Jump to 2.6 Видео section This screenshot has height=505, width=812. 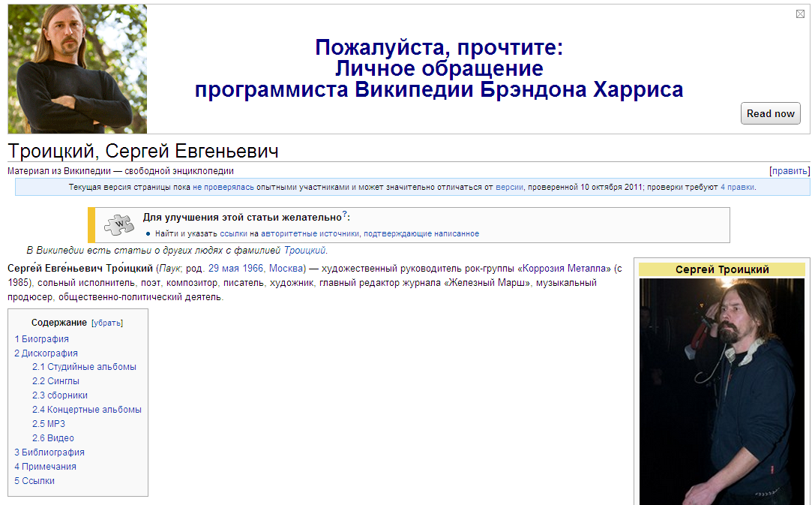(52, 438)
